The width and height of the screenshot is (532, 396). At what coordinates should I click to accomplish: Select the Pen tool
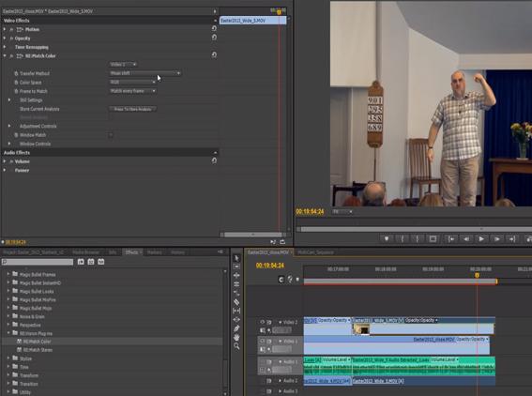pyautogui.click(x=236, y=328)
